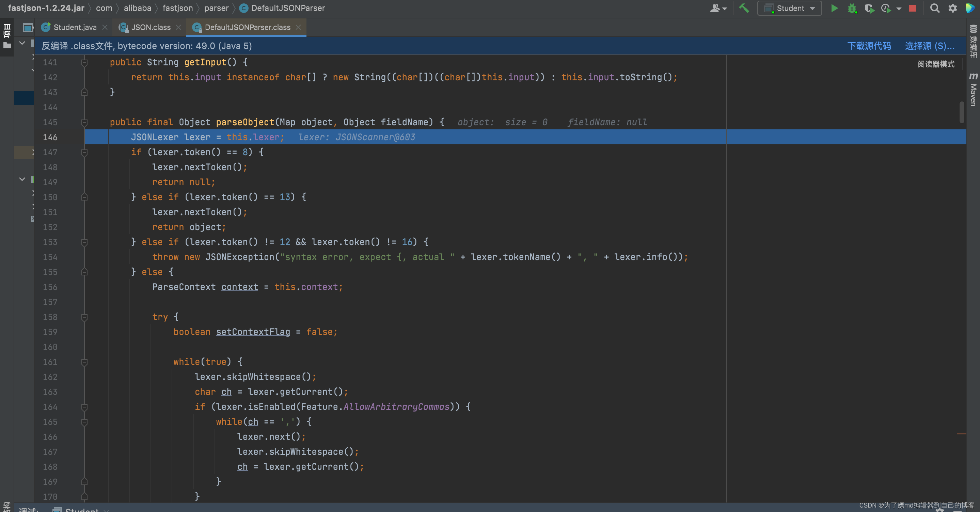
Task: Click line number 146 in gutter
Action: pos(50,137)
